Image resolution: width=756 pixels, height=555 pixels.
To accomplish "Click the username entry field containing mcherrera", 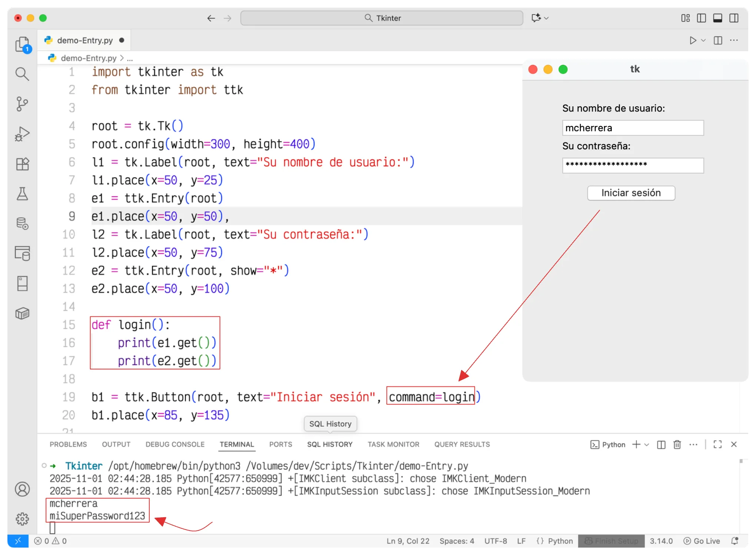I will tap(633, 128).
